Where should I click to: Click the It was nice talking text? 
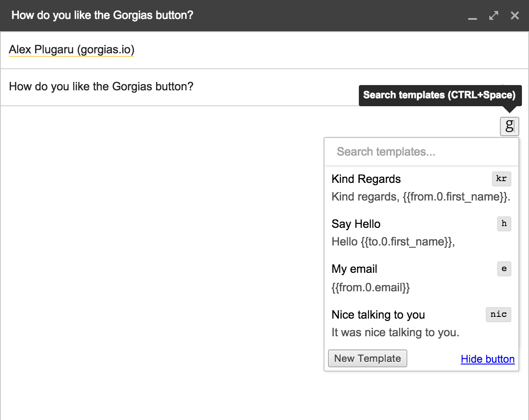395,332
